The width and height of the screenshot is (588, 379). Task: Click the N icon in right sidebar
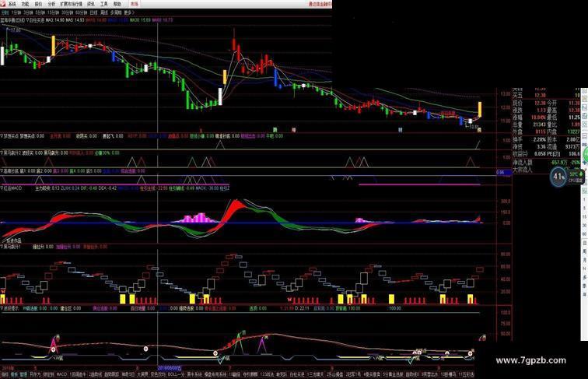[x=584, y=268]
